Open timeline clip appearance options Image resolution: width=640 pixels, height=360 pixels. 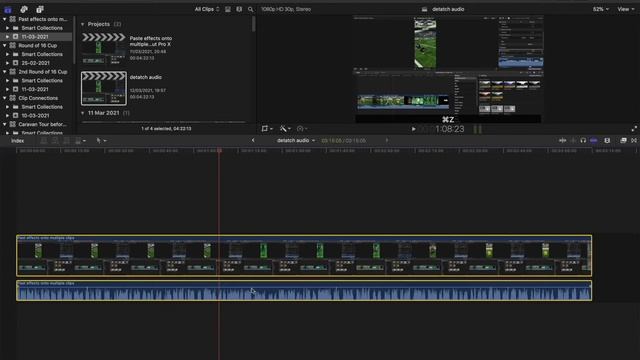point(607,140)
